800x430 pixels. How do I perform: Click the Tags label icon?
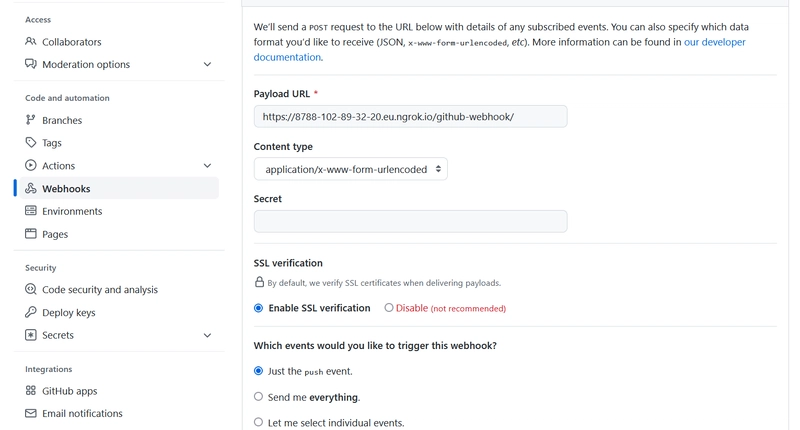31,143
